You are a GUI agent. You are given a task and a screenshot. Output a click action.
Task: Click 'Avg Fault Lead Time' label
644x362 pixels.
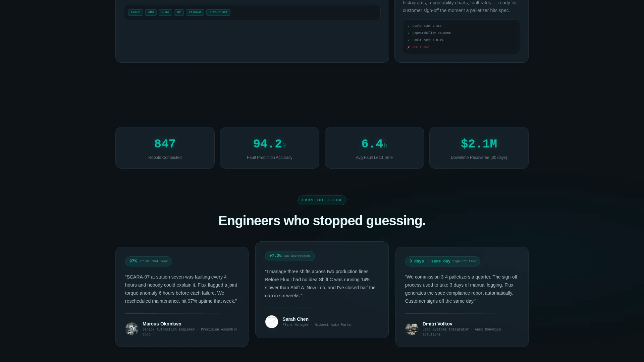(374, 158)
